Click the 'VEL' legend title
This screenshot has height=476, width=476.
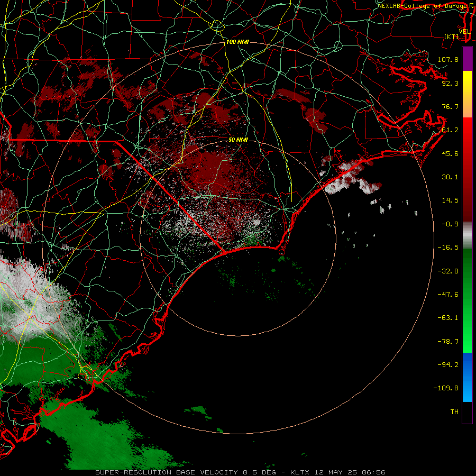[x=464, y=32]
